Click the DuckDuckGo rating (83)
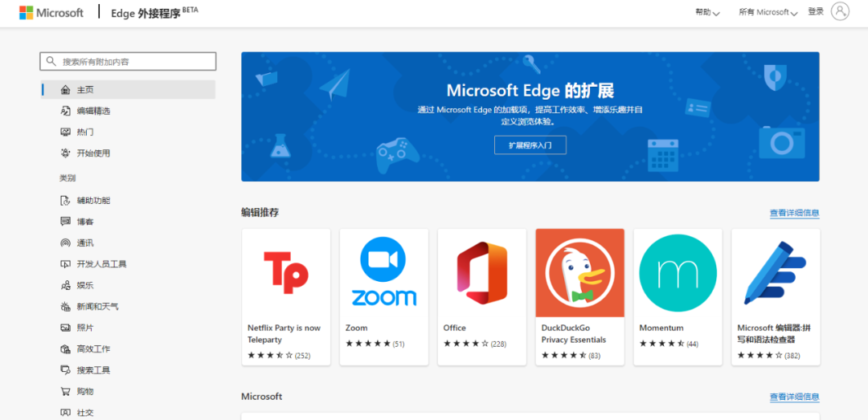868x420 pixels. (x=571, y=356)
